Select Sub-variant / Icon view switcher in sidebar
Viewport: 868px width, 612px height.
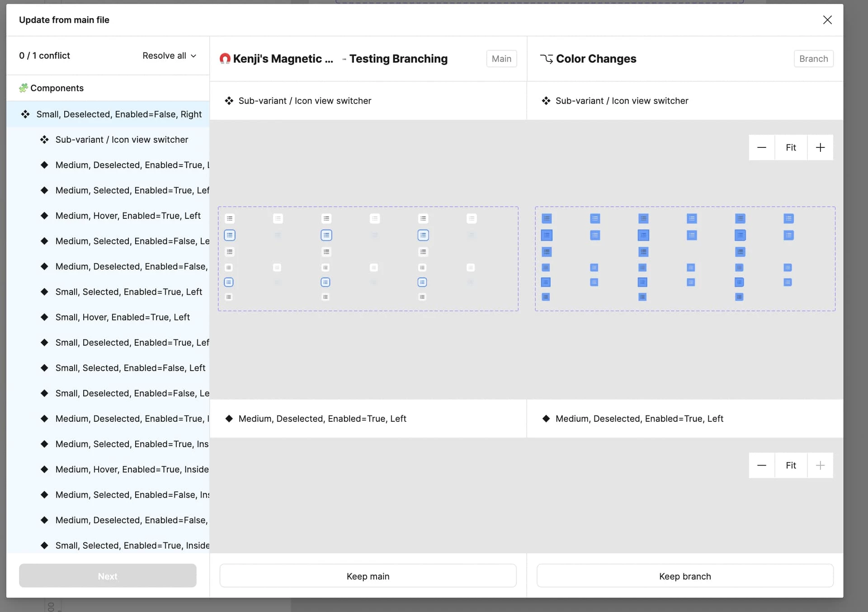click(x=122, y=140)
